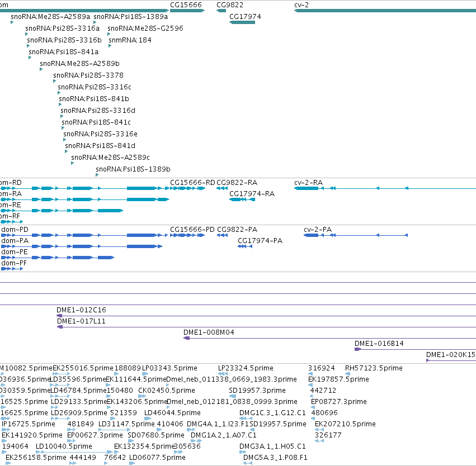This screenshot has height=466, width=476.
Task: Click the CG9822 gene label
Action: tap(230, 5)
